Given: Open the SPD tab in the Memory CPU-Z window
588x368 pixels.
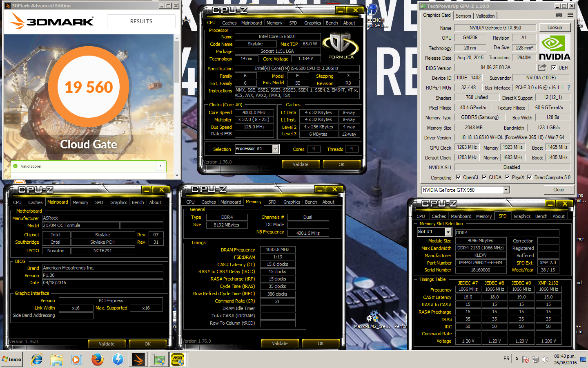Looking at the screenshot, I should pyautogui.click(x=272, y=202).
